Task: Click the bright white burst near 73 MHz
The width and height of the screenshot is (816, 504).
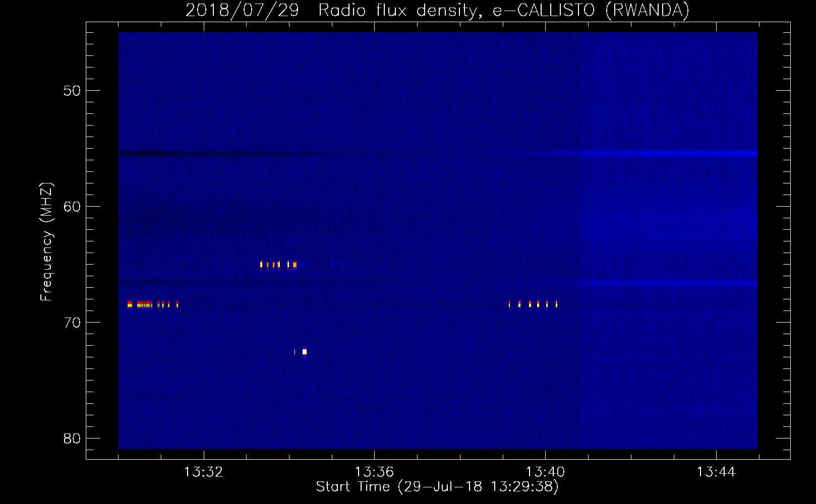Action: pyautogui.click(x=304, y=352)
